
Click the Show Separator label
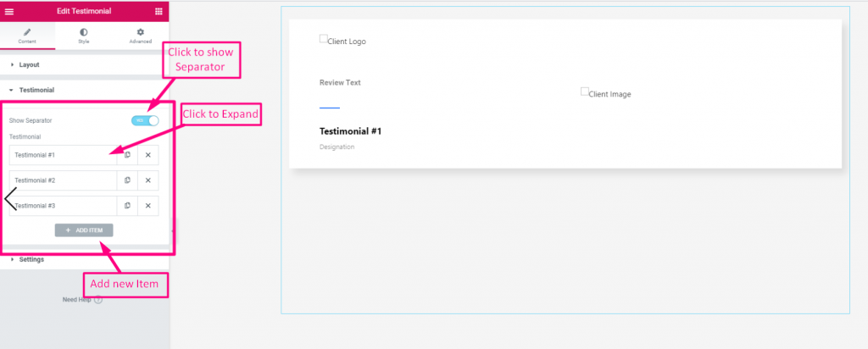tap(31, 120)
